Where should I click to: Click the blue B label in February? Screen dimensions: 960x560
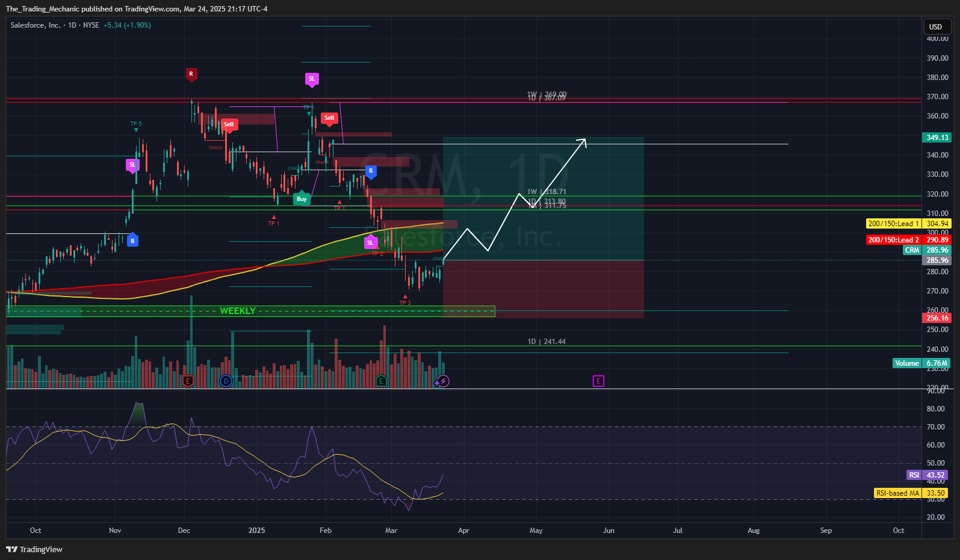click(371, 171)
